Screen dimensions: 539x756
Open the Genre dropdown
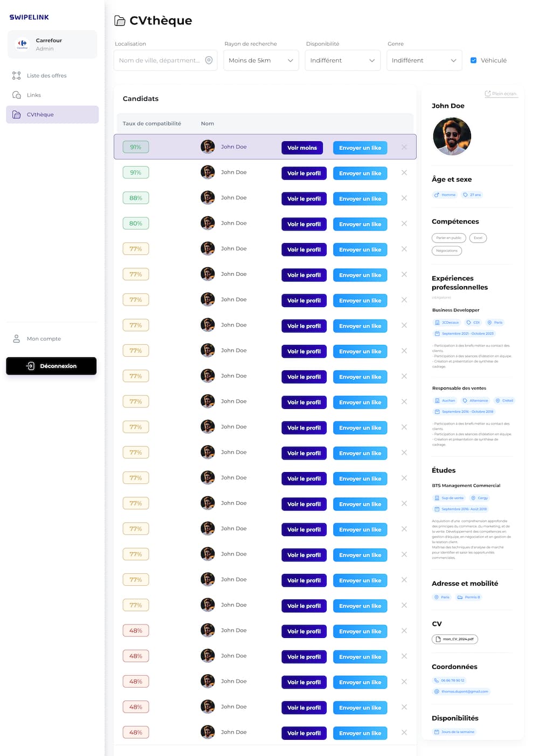pyautogui.click(x=424, y=60)
